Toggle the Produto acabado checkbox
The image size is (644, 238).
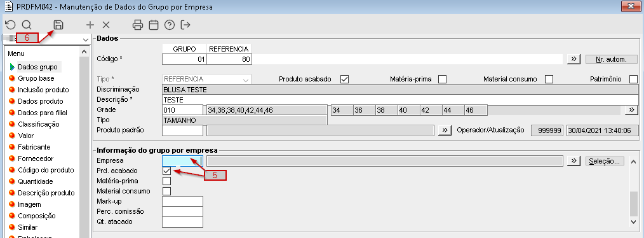[x=345, y=79]
